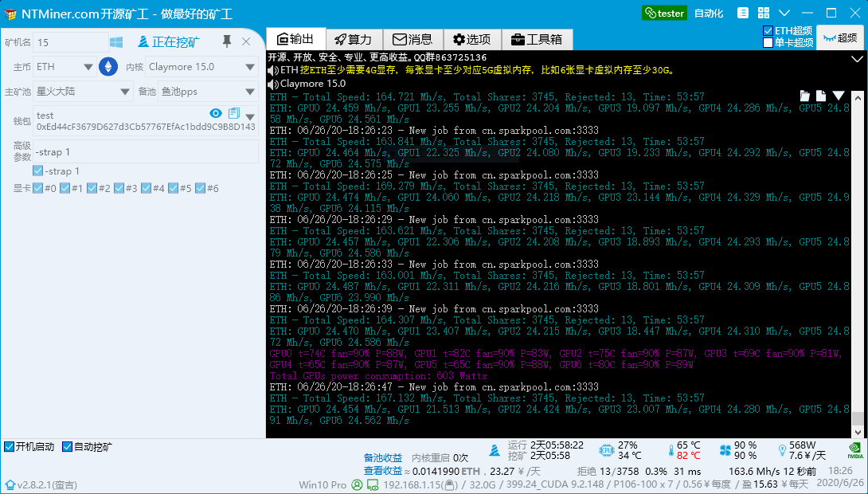
Task: Copy wallet address with copy icon
Action: [x=234, y=113]
